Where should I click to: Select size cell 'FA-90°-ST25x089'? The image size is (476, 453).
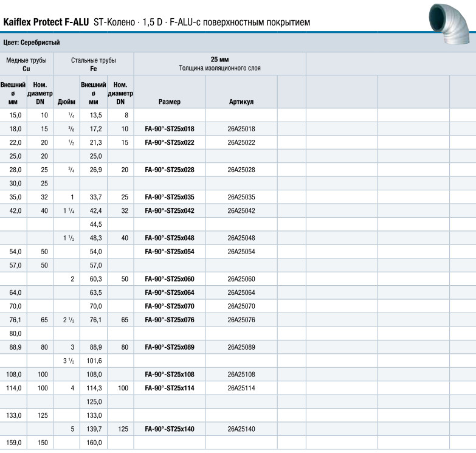tap(170, 347)
